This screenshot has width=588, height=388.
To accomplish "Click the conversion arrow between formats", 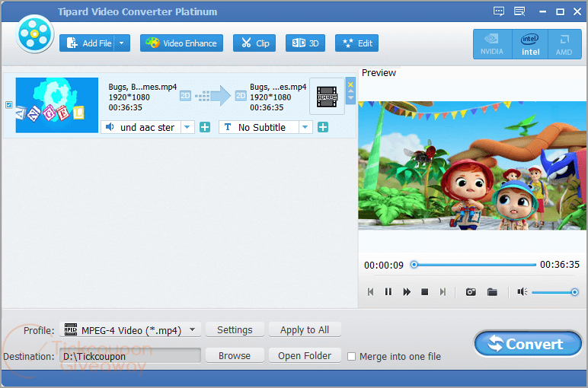I will point(213,97).
